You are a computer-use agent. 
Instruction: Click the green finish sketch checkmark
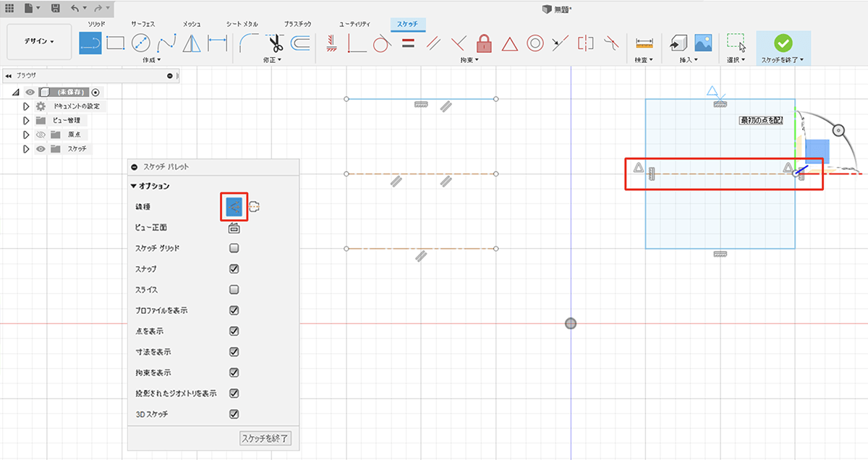[783, 43]
